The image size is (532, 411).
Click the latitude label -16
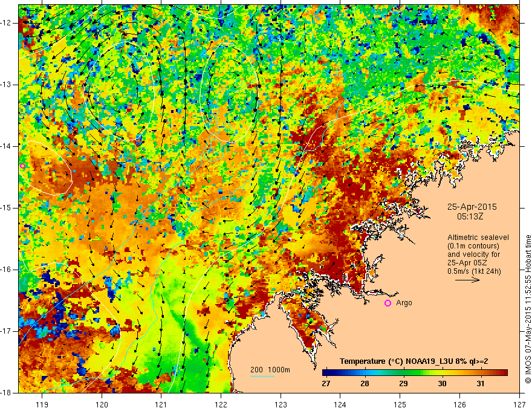pos(6,270)
